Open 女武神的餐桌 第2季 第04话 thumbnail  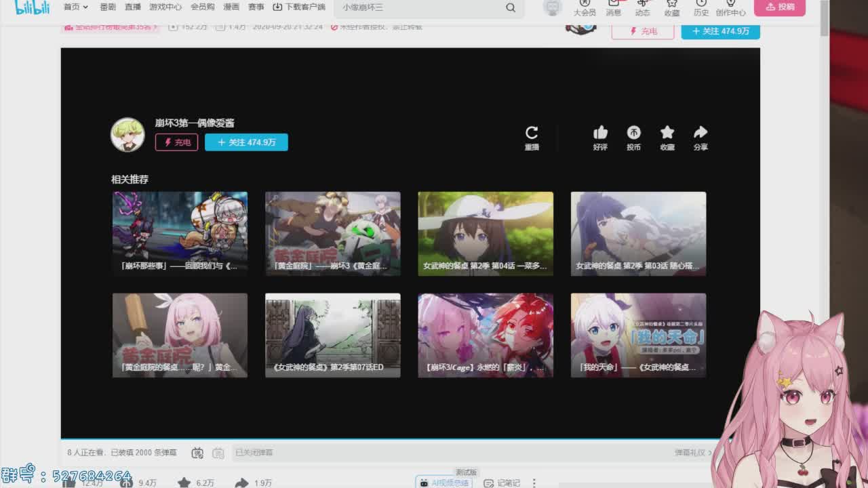click(x=486, y=234)
